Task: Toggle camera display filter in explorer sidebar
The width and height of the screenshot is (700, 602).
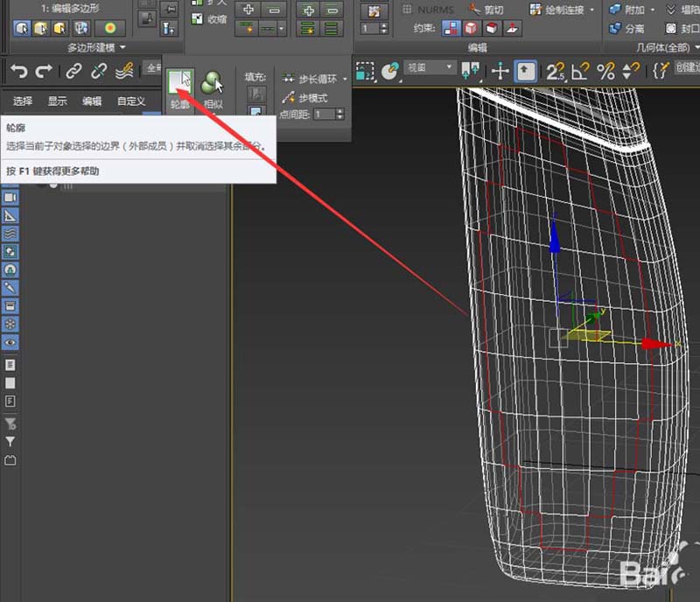Action: tap(11, 198)
